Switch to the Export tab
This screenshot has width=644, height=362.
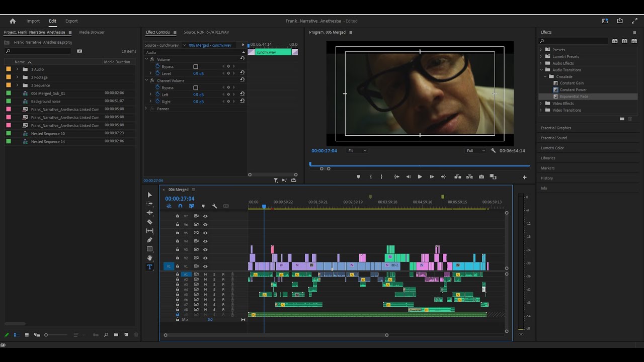71,21
